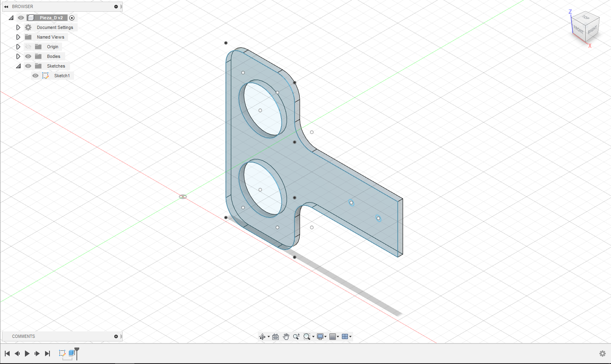
Task: Minimize the Browser panel using minus icon
Action: point(116,7)
